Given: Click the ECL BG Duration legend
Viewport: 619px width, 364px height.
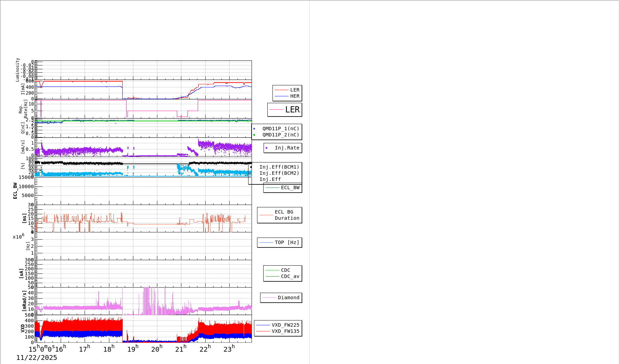Looking at the screenshot, I should click(x=280, y=215).
